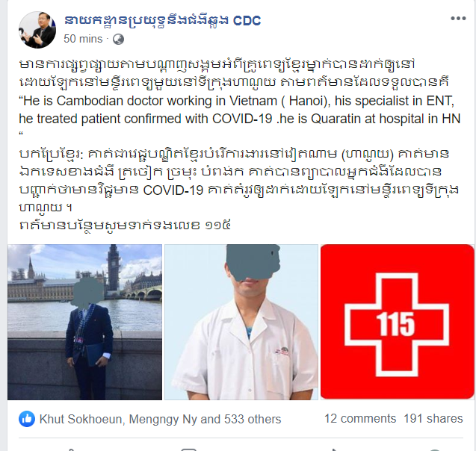Click the COVID-19 word in English quote
The image size is (476, 451).
(242, 119)
